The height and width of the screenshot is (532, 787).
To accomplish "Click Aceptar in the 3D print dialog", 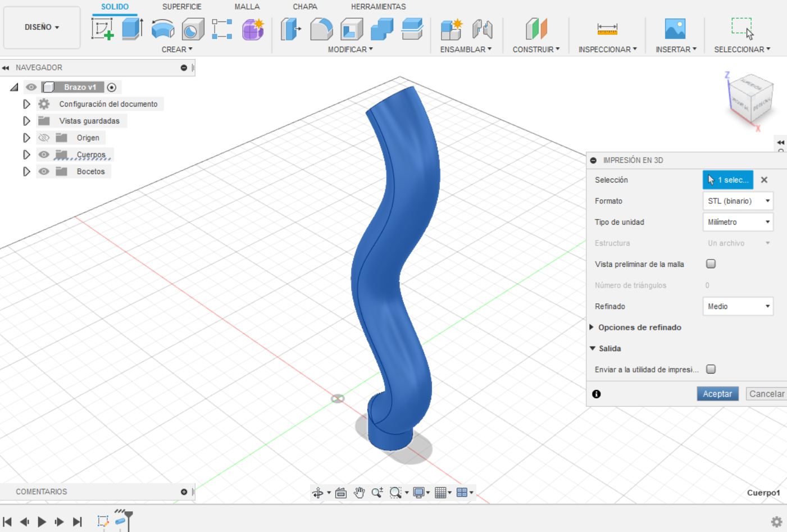I will point(717,394).
